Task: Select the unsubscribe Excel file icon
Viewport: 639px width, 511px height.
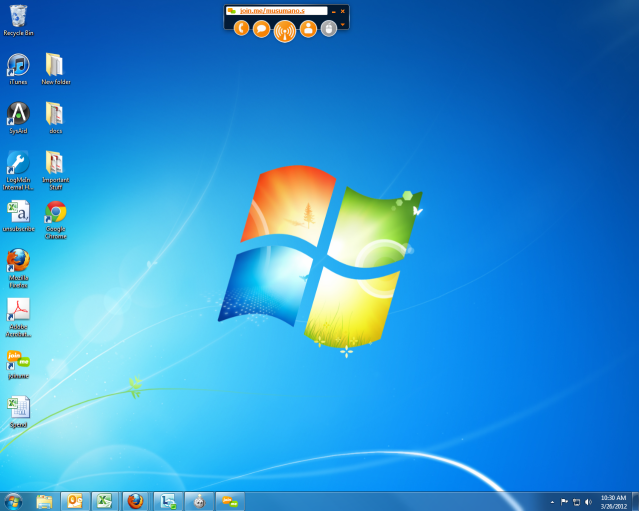Action: 18,216
